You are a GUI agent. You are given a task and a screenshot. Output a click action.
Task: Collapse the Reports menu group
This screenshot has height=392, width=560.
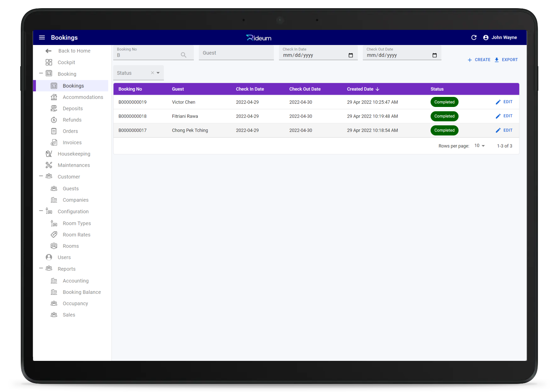(x=41, y=268)
